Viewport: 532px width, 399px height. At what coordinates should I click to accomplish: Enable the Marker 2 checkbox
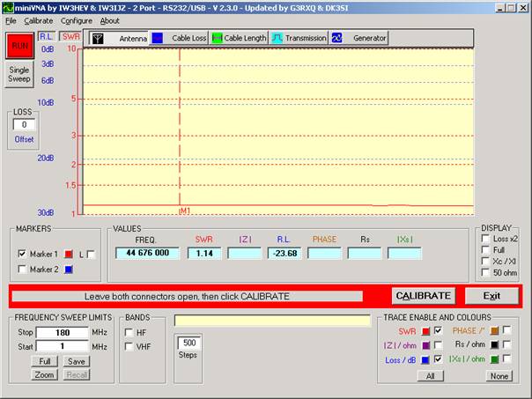(23, 270)
